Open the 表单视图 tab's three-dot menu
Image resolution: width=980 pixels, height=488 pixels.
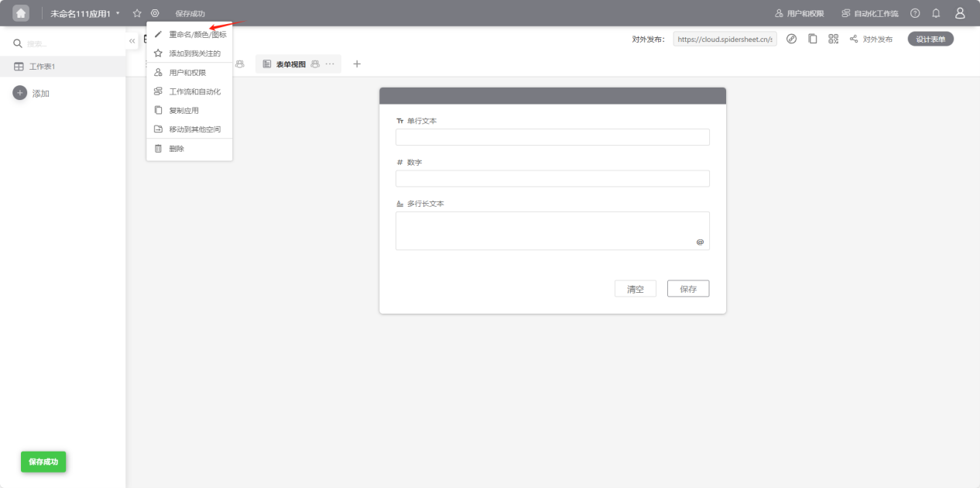tap(330, 64)
